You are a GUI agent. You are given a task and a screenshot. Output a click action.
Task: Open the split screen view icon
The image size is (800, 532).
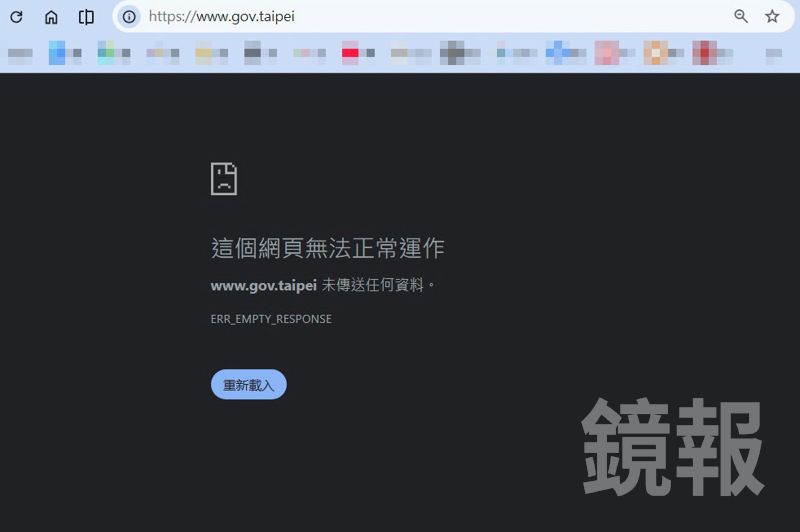(x=86, y=17)
